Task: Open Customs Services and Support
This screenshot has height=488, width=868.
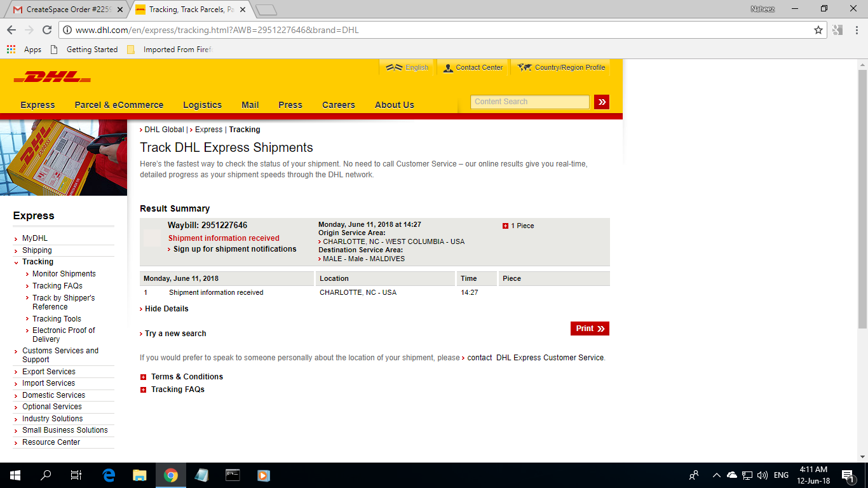Action: 60,355
